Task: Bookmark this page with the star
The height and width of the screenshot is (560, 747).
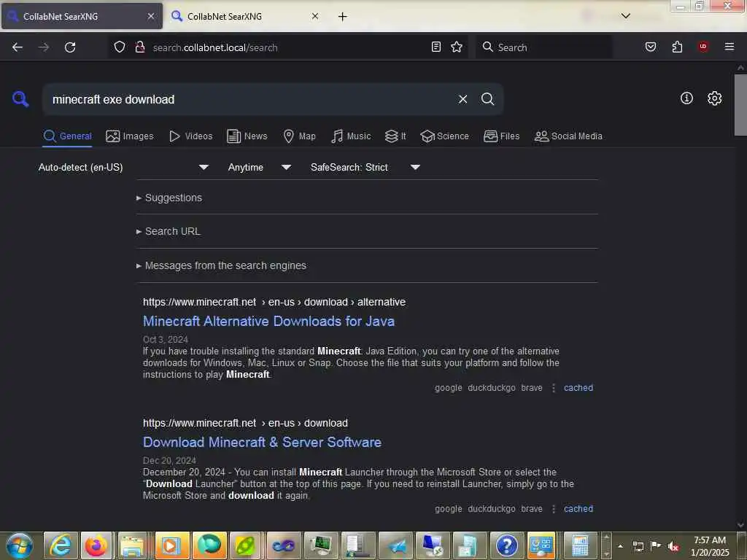Action: click(x=457, y=47)
